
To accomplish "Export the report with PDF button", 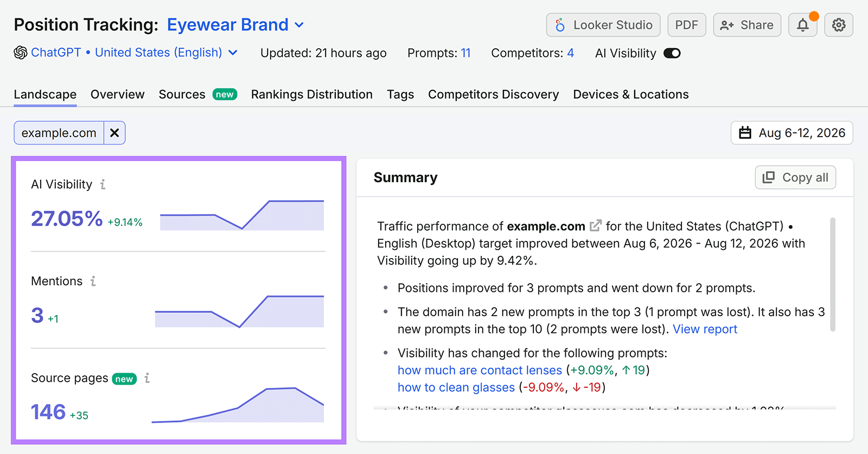I will coord(687,25).
